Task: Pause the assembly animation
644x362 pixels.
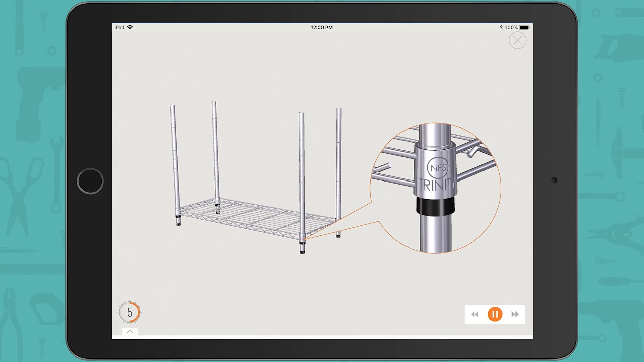Action: coord(495,314)
